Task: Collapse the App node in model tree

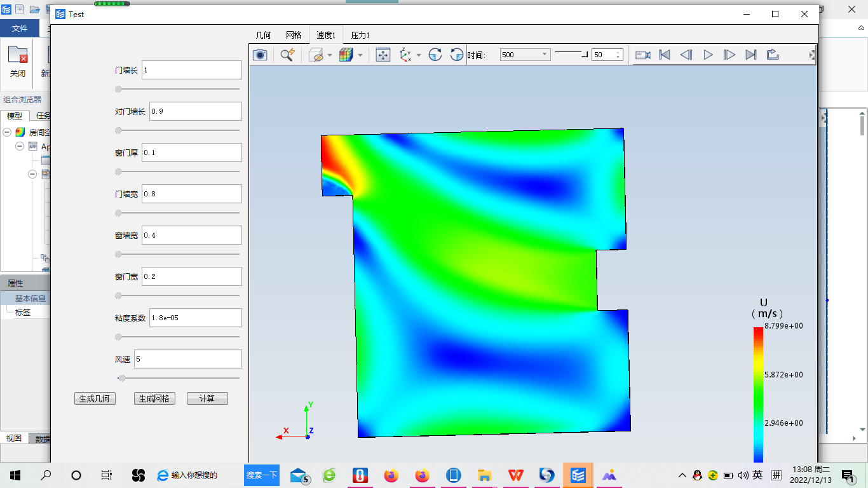Action: (x=20, y=146)
